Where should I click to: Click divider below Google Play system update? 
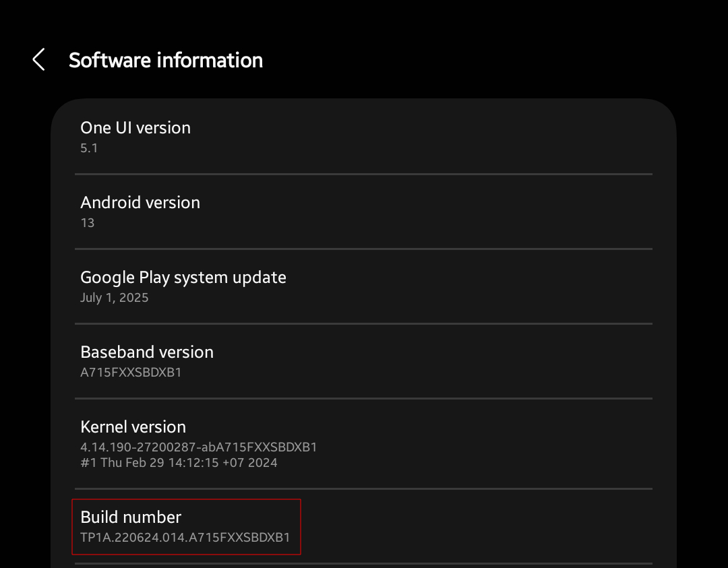pyautogui.click(x=363, y=323)
